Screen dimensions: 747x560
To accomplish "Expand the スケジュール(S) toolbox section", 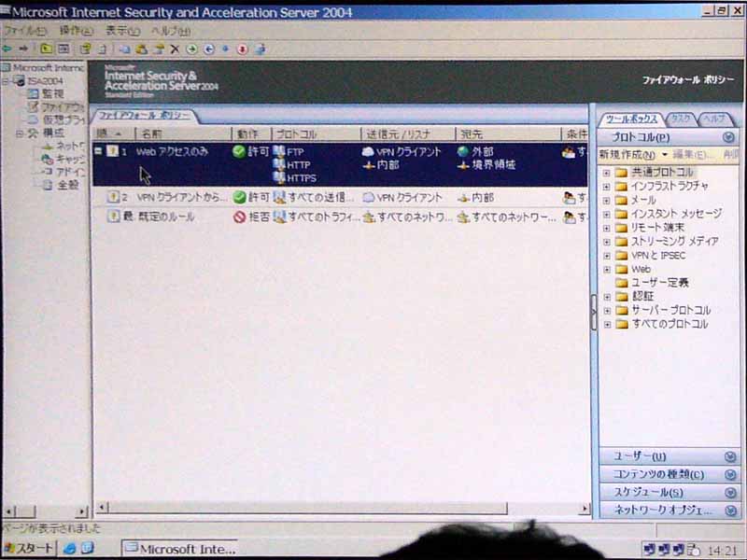I will click(730, 493).
